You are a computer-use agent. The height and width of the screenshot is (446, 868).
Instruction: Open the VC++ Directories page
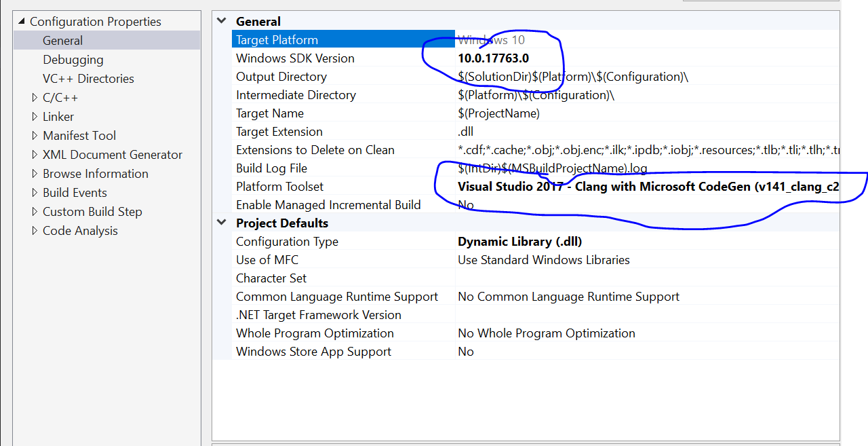[x=88, y=79]
